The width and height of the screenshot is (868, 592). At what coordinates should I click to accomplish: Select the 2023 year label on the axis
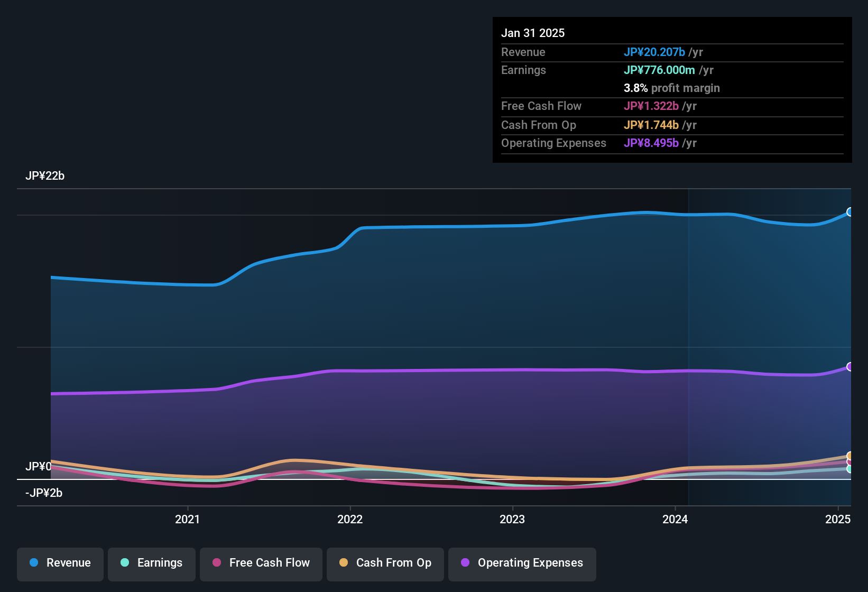[513, 520]
